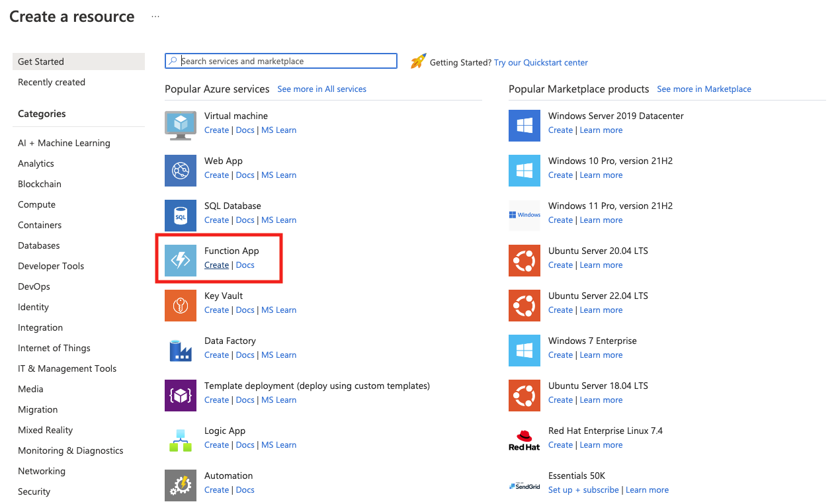The height and width of the screenshot is (504, 840).
Task: Open the Recently created section
Action: pos(52,82)
